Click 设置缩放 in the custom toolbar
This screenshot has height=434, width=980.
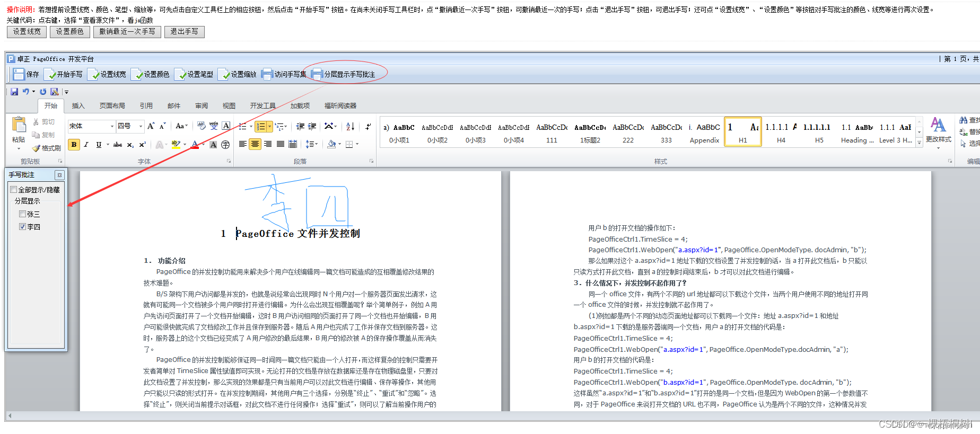[238, 74]
